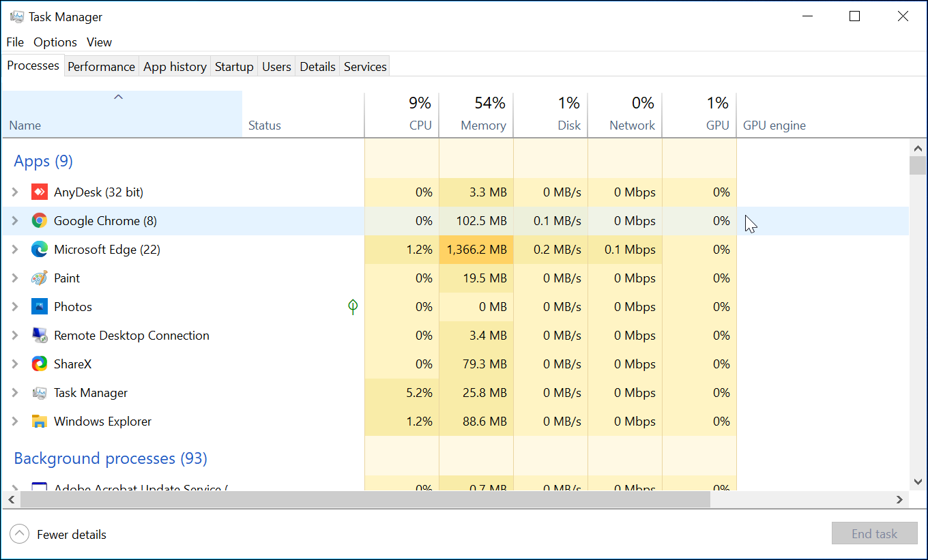Viewport: 928px width, 560px height.
Task: Click the 0.1 Mbps network cell
Action: click(x=625, y=250)
